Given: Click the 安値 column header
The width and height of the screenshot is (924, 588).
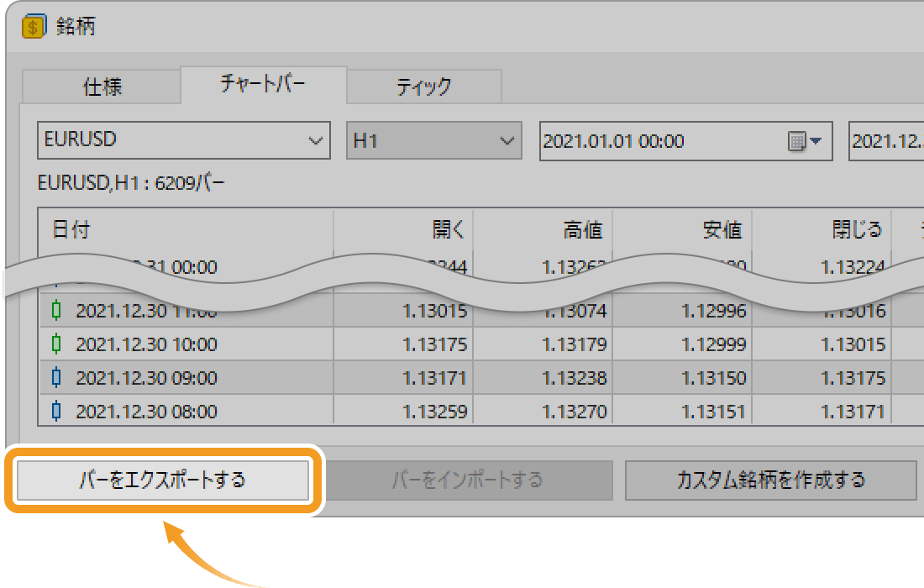Looking at the screenshot, I should (x=682, y=230).
